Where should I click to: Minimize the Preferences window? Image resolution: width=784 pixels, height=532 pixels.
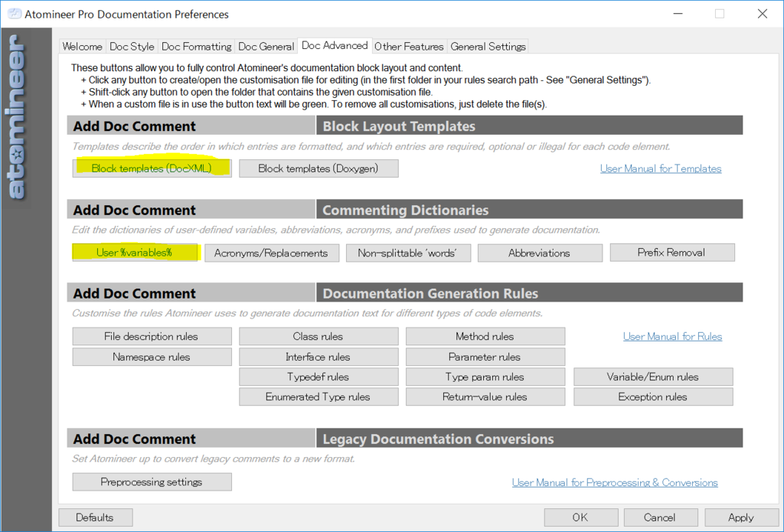tap(678, 14)
